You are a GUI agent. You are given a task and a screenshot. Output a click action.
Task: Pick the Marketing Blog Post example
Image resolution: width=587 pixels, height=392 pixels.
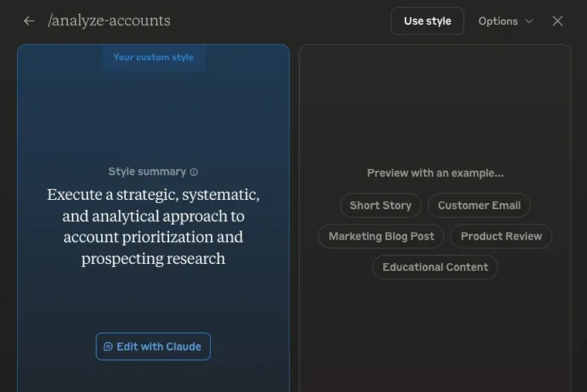click(381, 236)
